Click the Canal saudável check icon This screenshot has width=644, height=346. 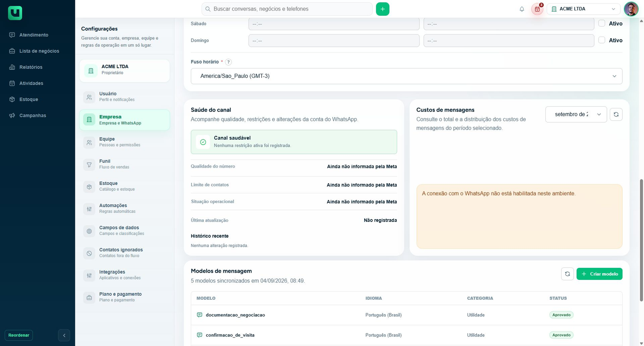click(203, 142)
